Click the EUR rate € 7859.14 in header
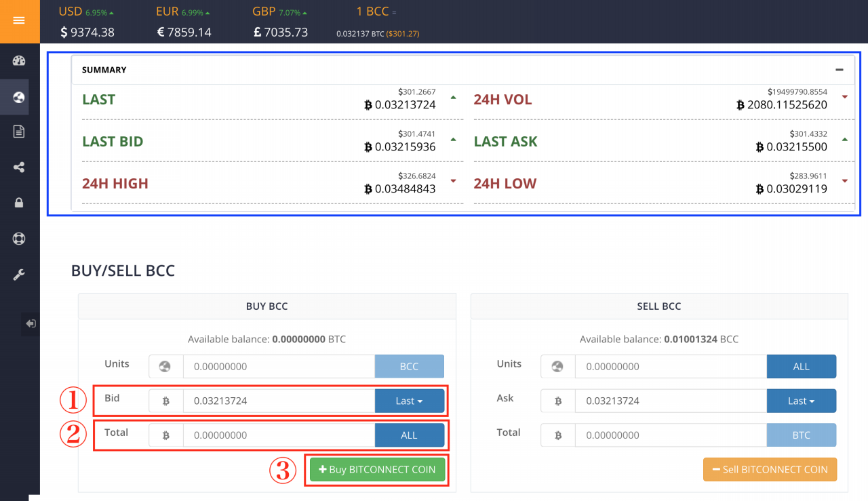This screenshot has width=868, height=501. pos(184,32)
